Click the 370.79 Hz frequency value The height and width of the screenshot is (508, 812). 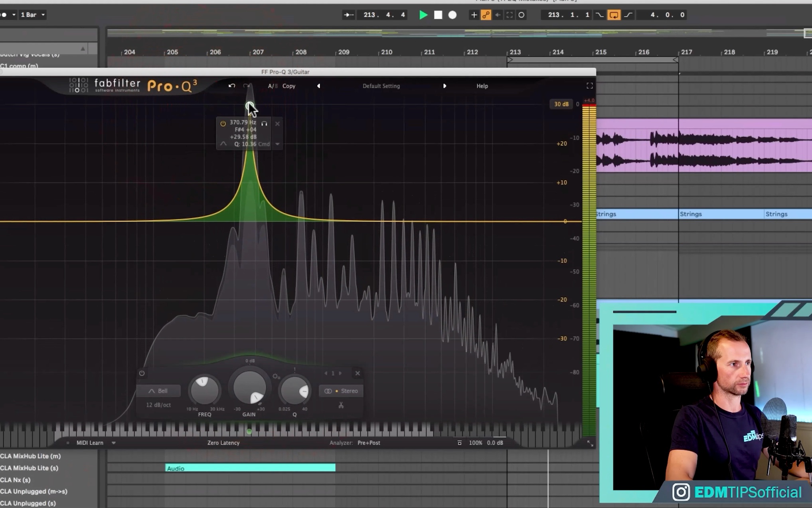pos(243,122)
